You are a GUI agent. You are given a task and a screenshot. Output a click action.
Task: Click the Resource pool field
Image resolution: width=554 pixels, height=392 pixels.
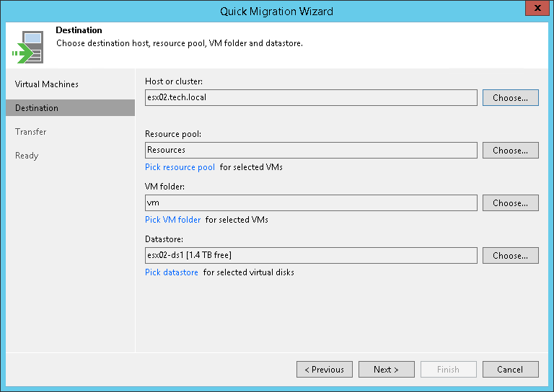[311, 151]
